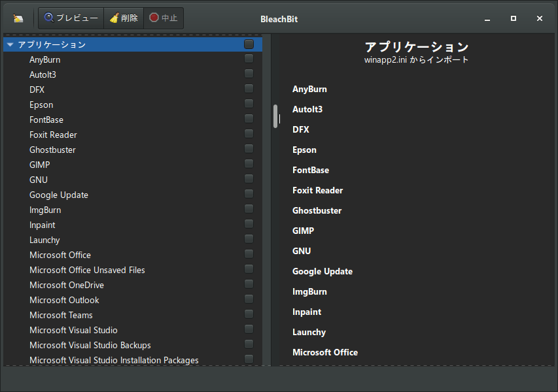
Task: Select AutoIt3 in the cleaner tree
Action: 133,74
